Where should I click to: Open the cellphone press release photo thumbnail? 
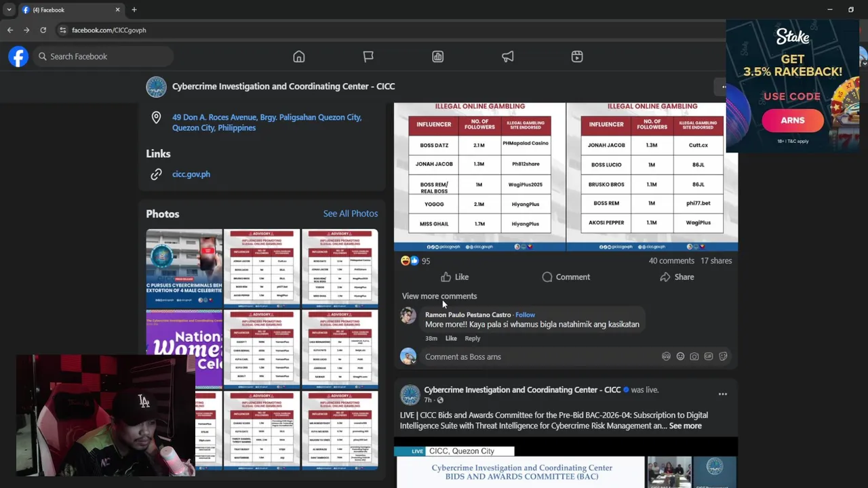[184, 268]
